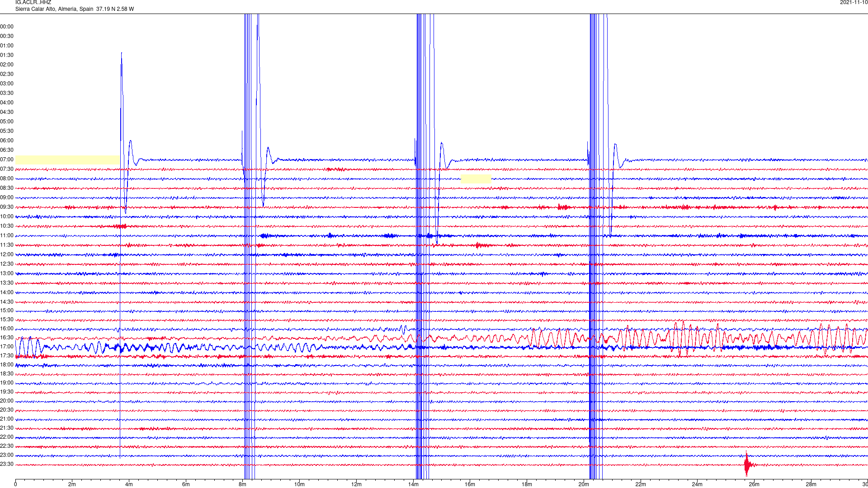Click the 14m tick label on the axis
The image size is (868, 488).
413,484
